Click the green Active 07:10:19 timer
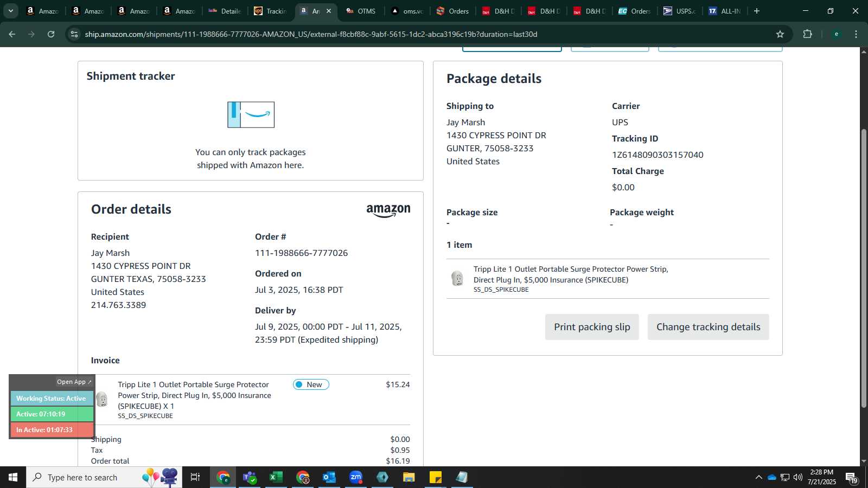This screenshot has width=868, height=488. 52,414
